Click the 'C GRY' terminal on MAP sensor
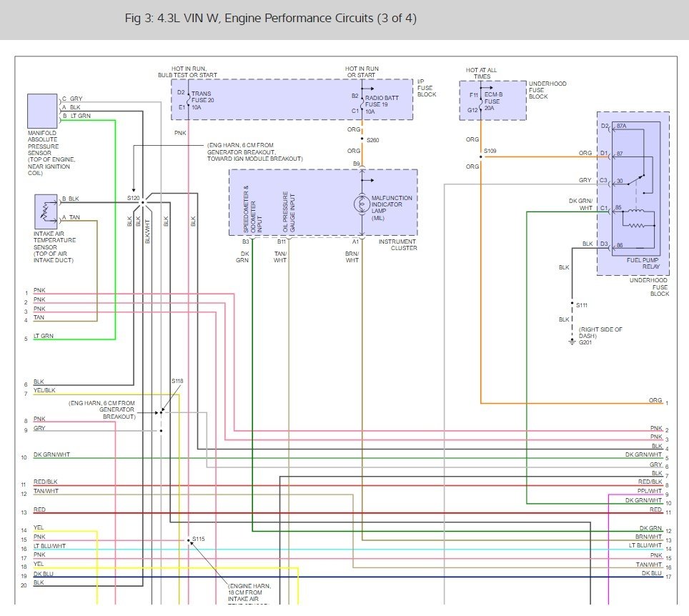 click(72, 99)
